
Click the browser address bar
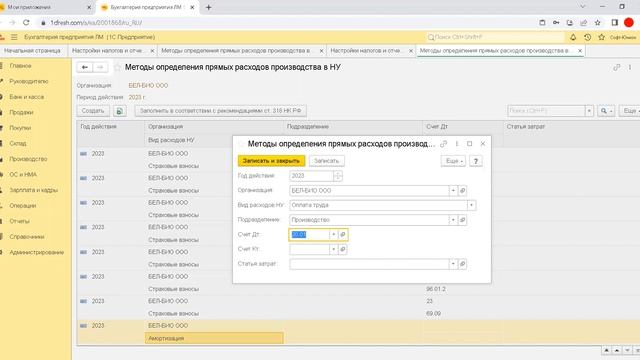pyautogui.click(x=286, y=23)
